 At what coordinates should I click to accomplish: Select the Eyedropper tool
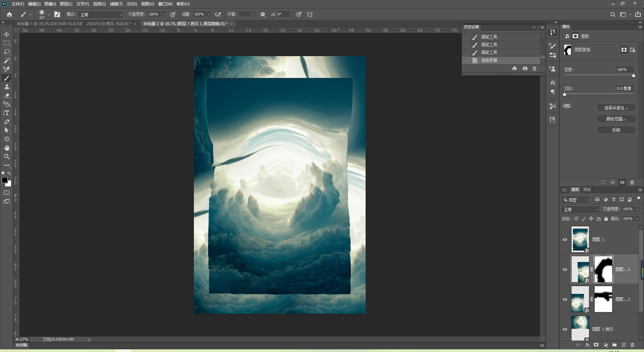7,69
